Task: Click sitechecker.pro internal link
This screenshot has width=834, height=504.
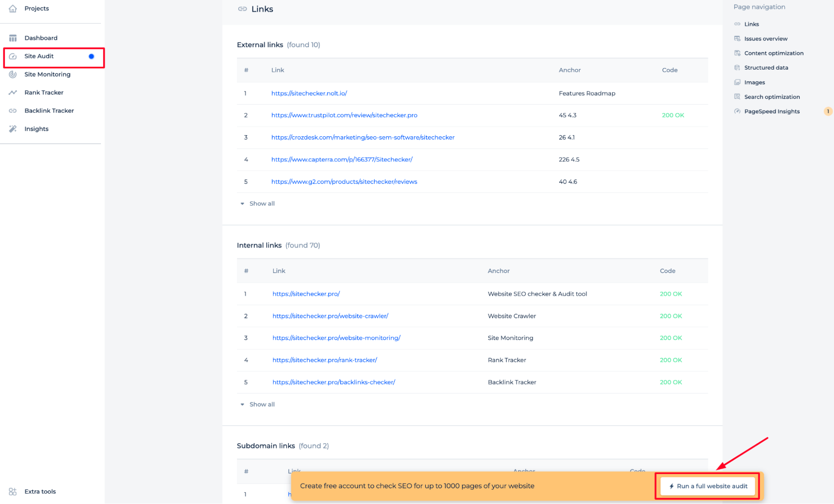Action: click(x=307, y=293)
